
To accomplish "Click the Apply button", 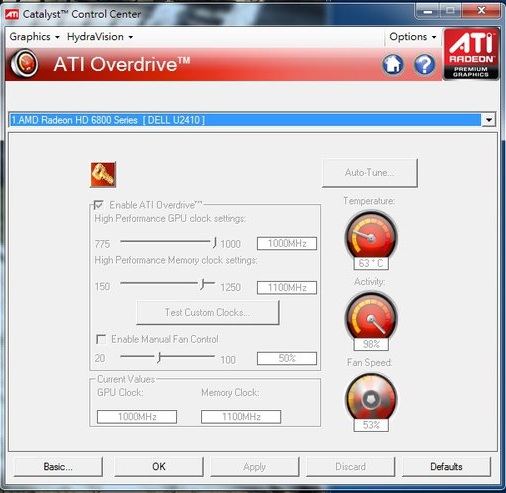I will pos(254,466).
